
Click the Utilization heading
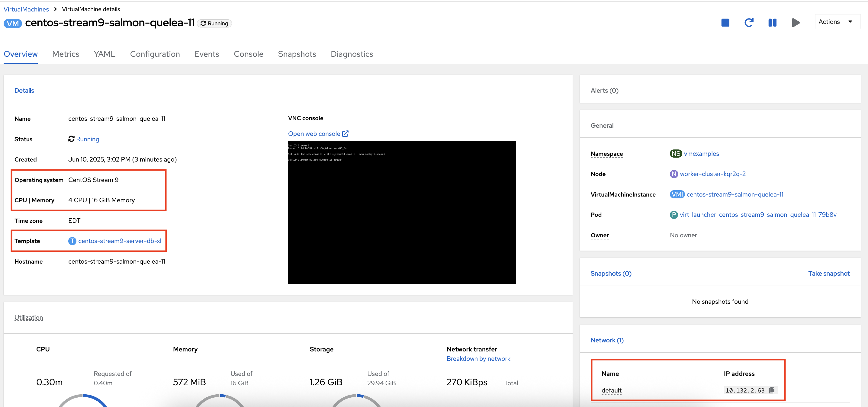coord(29,318)
